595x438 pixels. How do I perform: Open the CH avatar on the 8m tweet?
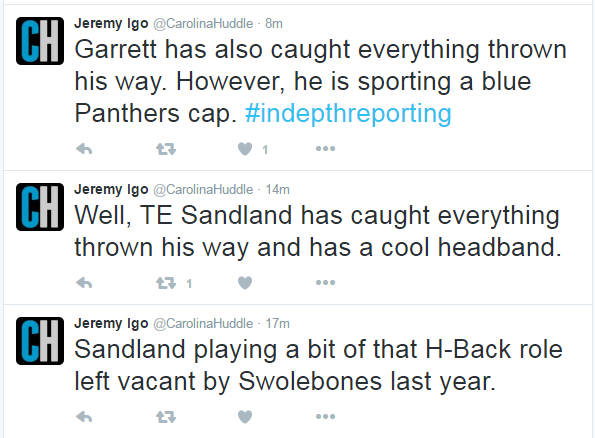(40, 41)
